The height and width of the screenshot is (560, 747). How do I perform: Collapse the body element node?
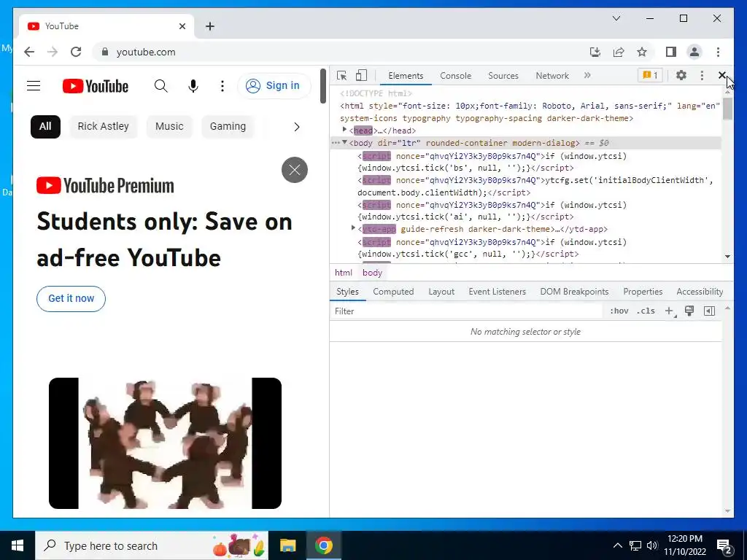[x=344, y=142]
